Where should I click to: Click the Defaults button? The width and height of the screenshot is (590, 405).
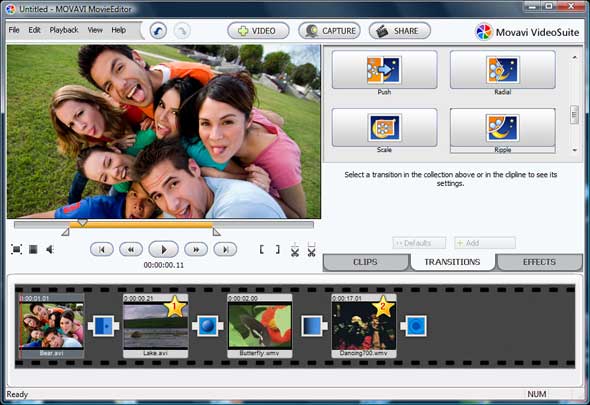419,243
